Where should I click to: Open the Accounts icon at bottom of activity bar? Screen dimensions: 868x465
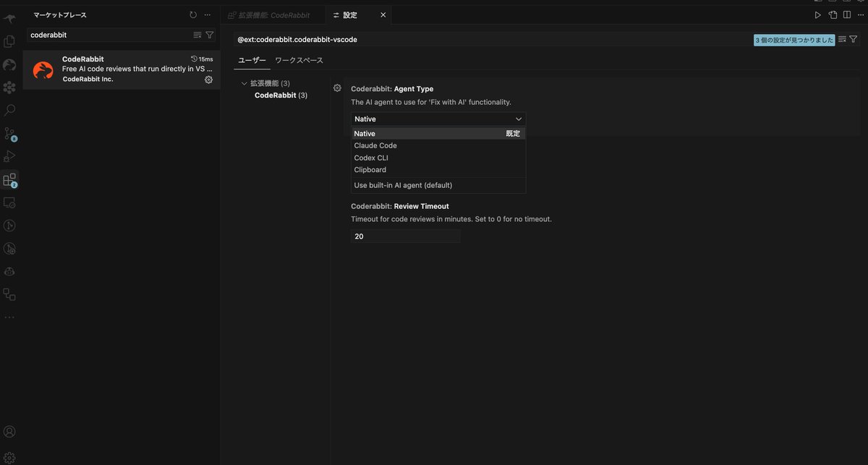[x=9, y=431]
